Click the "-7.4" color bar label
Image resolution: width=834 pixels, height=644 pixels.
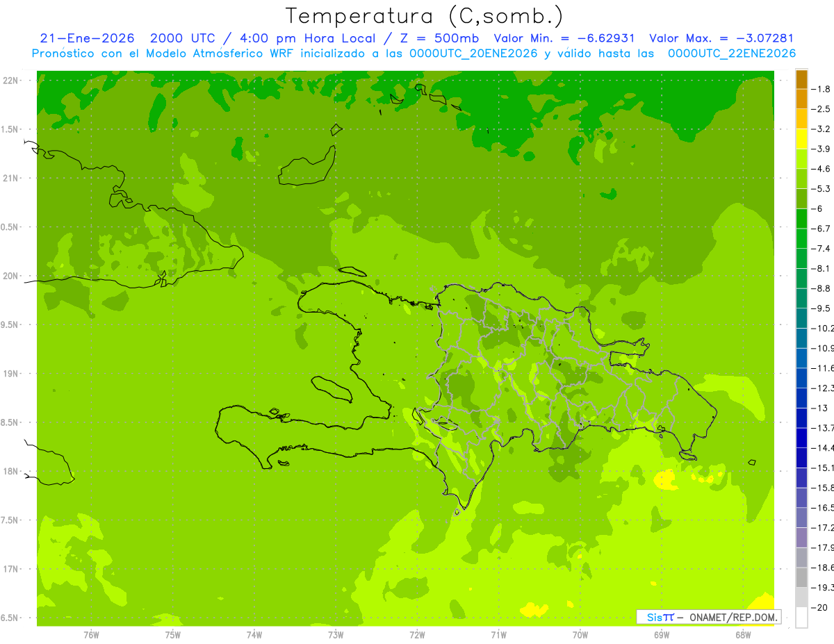point(821,249)
